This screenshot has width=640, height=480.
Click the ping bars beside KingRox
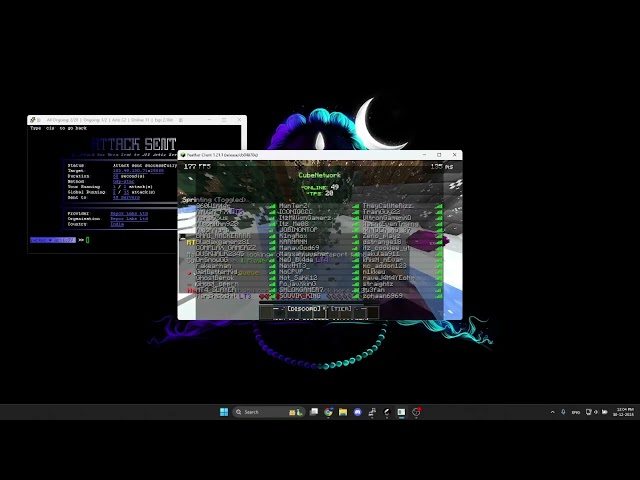click(356, 236)
